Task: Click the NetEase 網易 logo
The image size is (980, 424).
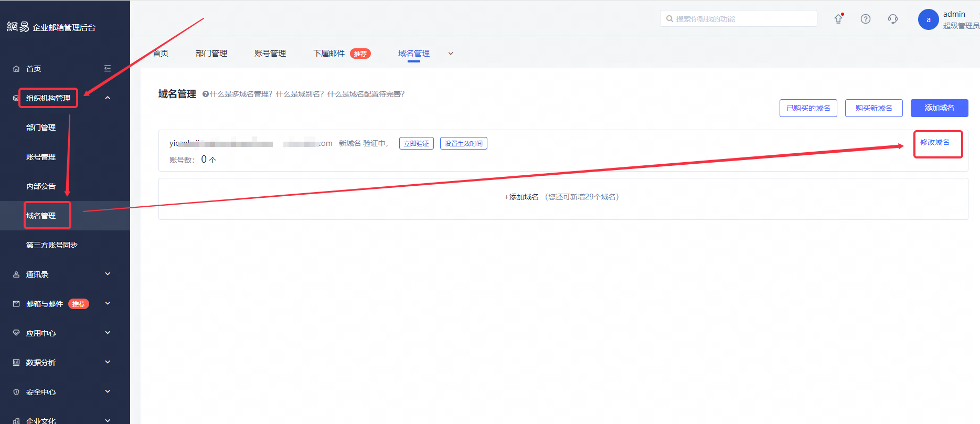Action: click(x=18, y=27)
